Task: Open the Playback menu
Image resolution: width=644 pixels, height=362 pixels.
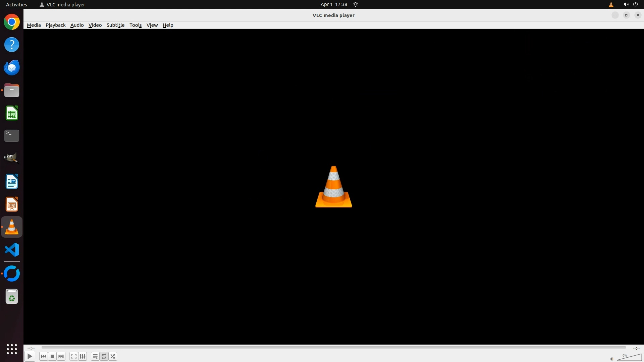Action: pos(55,25)
